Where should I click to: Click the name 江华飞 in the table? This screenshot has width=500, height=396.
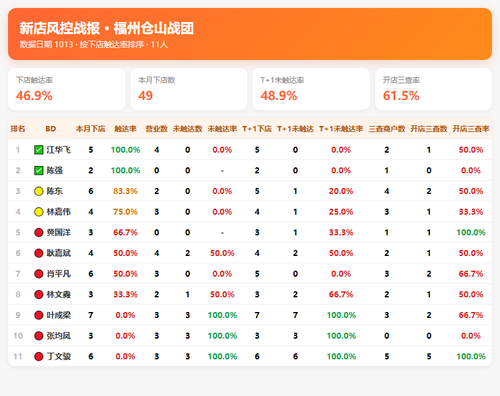click(59, 150)
